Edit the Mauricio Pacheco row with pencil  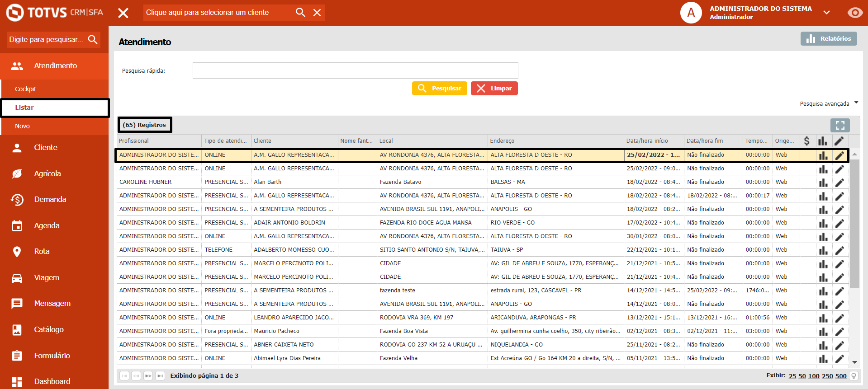(x=840, y=332)
